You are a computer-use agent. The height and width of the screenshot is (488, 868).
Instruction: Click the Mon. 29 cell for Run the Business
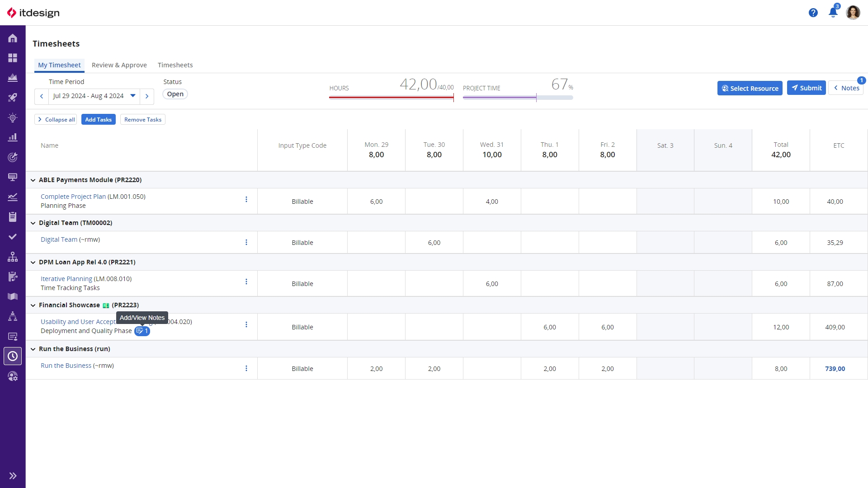376,369
